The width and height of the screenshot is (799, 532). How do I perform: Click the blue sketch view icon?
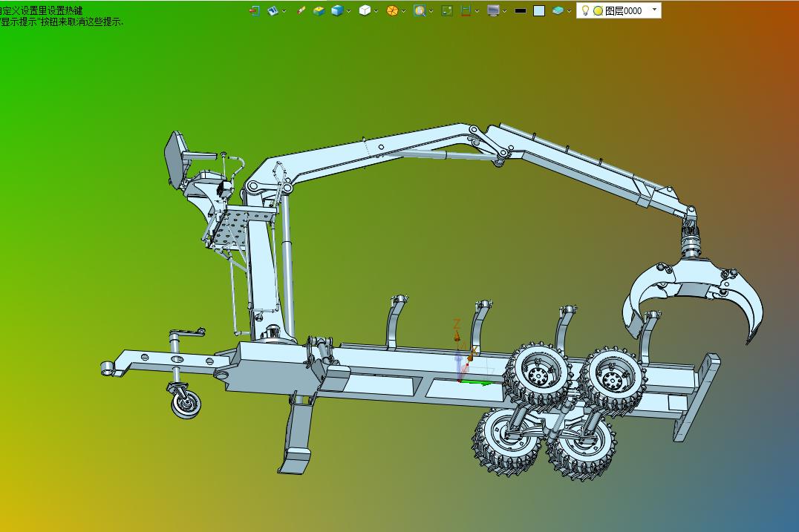(x=273, y=10)
